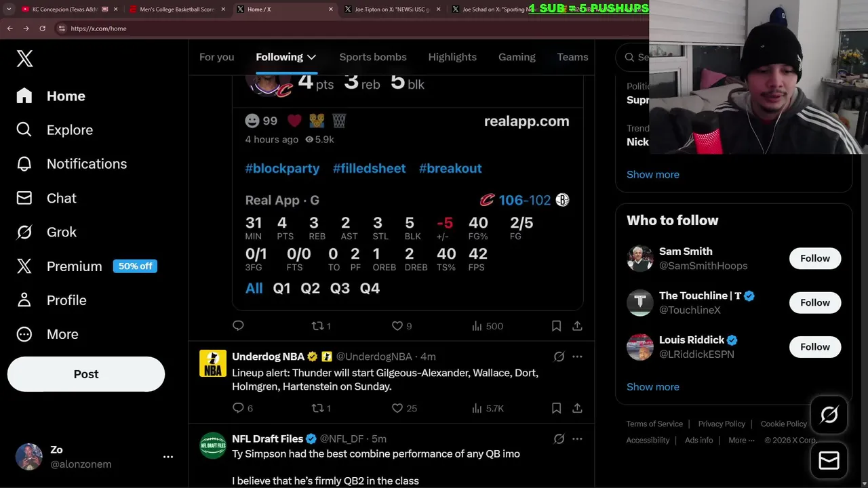Bookmark the Real App post
The width and height of the screenshot is (868, 488).
(556, 326)
